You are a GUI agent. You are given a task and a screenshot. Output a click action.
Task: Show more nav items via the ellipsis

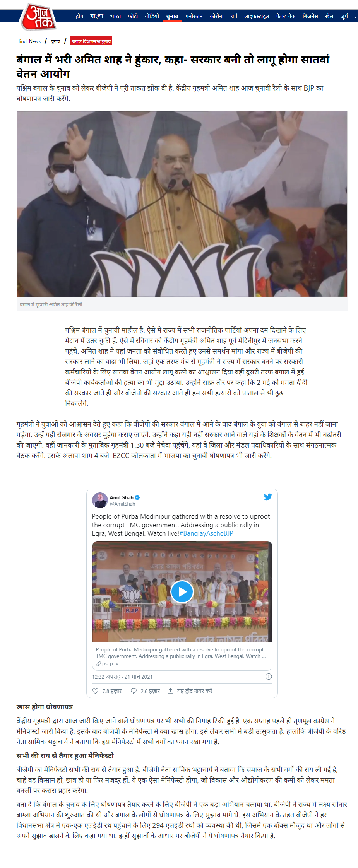pyautogui.click(x=356, y=16)
